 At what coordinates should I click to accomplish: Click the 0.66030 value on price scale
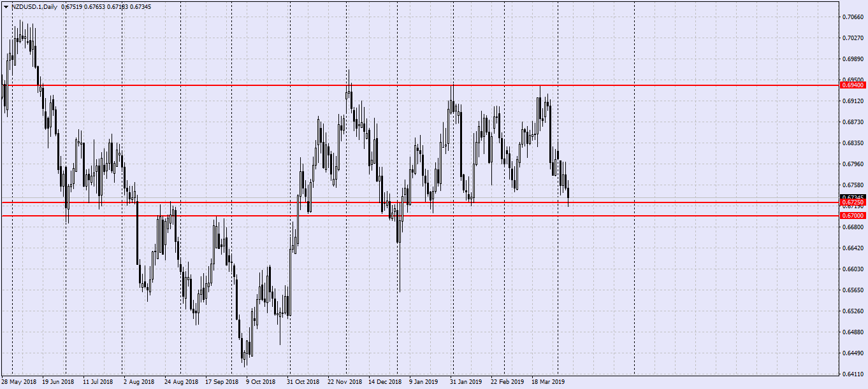tap(853, 269)
